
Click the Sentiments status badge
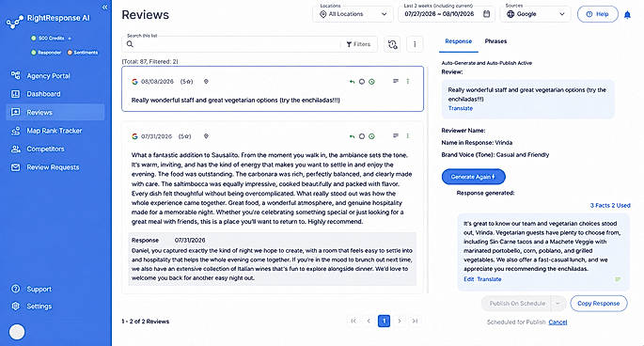click(x=83, y=53)
